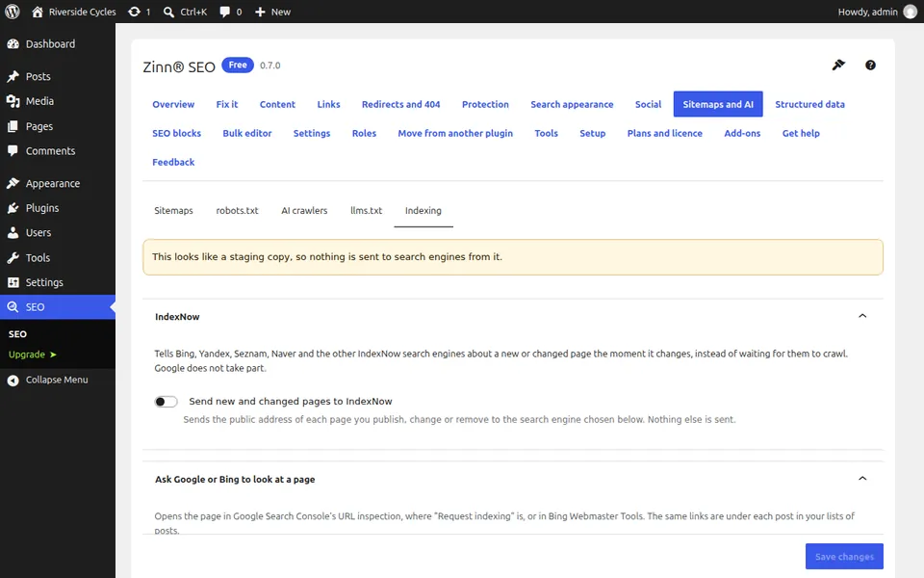
Task: Click the Upgrade link in sidebar
Action: (33, 355)
